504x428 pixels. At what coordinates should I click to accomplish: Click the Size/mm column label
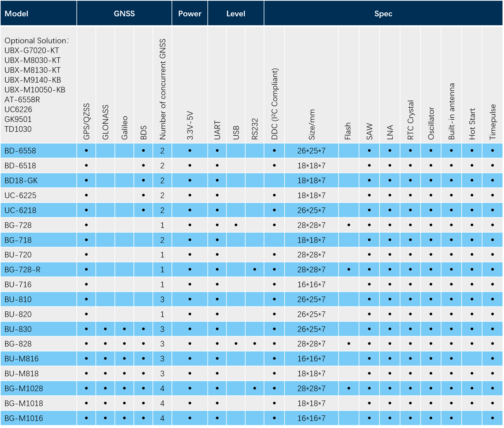tap(312, 124)
